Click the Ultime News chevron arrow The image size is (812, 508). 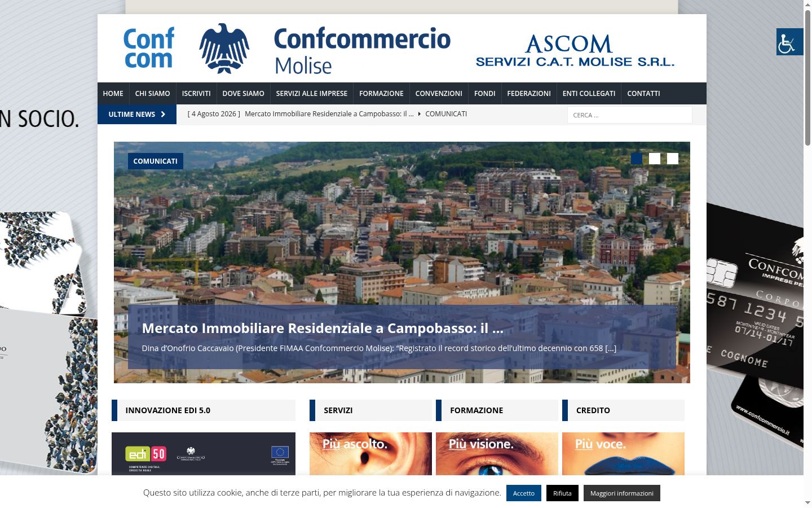tap(163, 114)
